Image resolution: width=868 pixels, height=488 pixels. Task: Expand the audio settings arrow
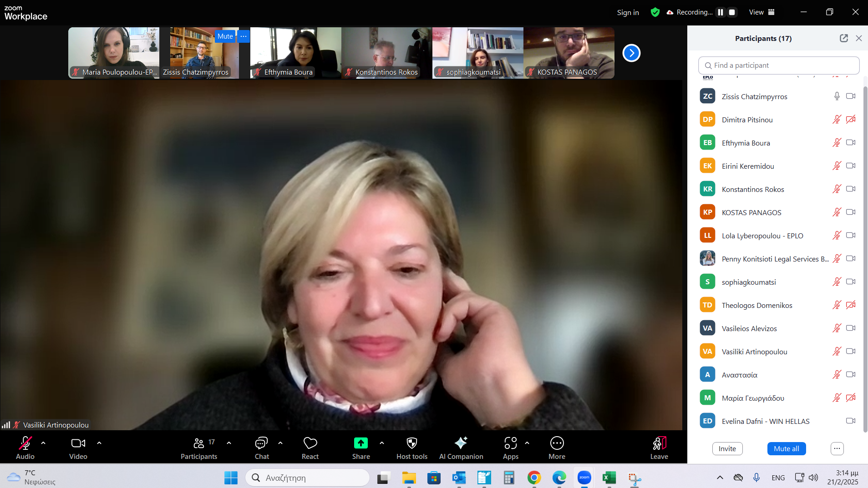click(43, 443)
